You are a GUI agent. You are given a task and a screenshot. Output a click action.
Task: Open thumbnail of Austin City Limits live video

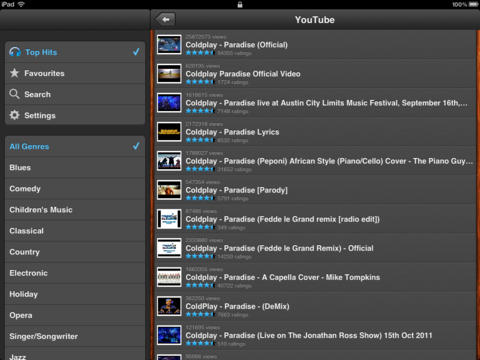169,102
